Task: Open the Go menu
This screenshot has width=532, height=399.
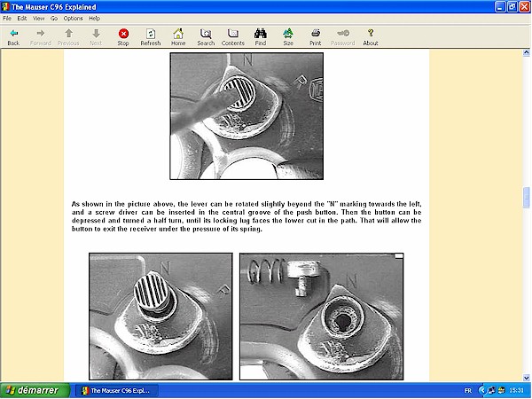Action: pyautogui.click(x=54, y=19)
